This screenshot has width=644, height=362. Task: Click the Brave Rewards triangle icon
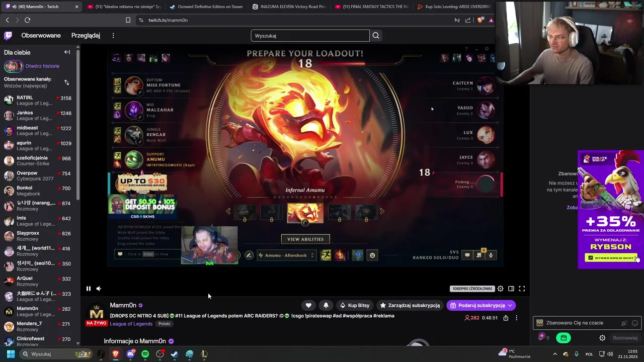point(491,20)
